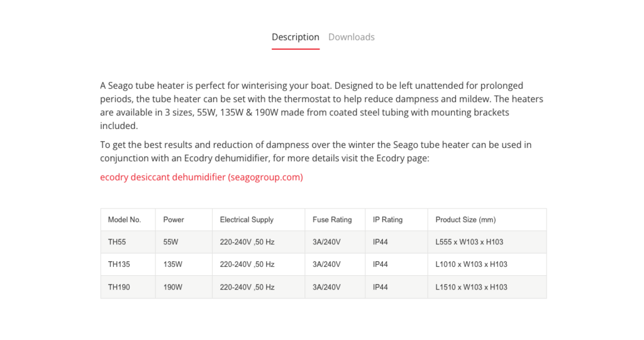The height and width of the screenshot is (340, 644).
Task: Click the IP Rating column header
Action: (x=396, y=220)
